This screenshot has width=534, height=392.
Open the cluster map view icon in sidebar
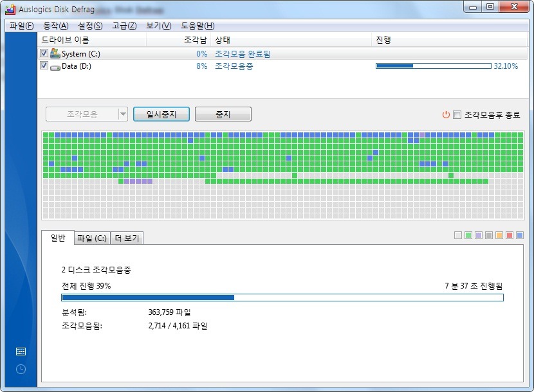point(21,352)
